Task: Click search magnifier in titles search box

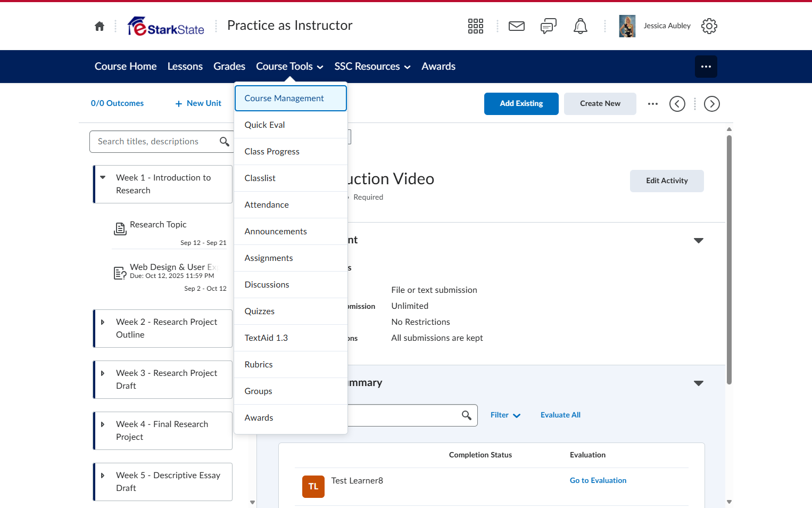Action: (x=225, y=142)
